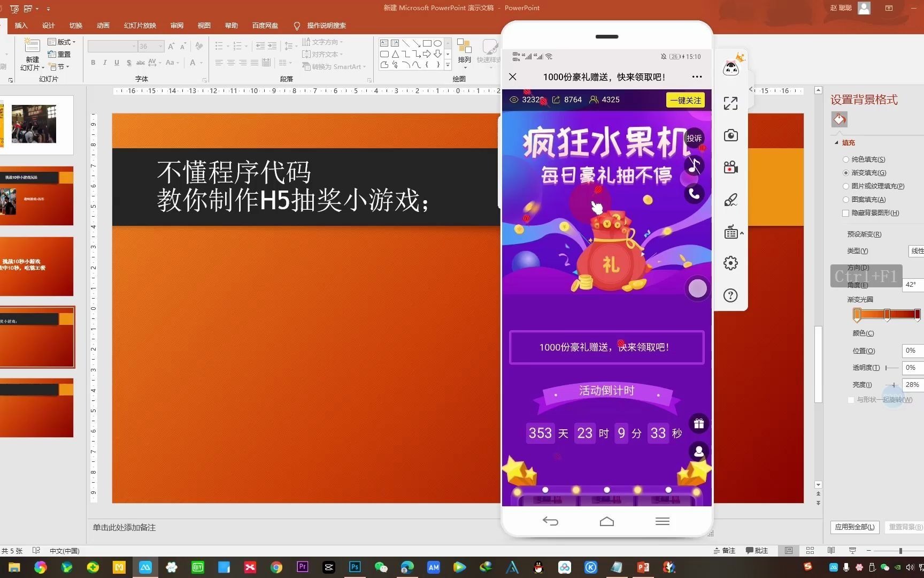Apply text shadow in the Font group
The image size is (924, 578).
pos(129,63)
